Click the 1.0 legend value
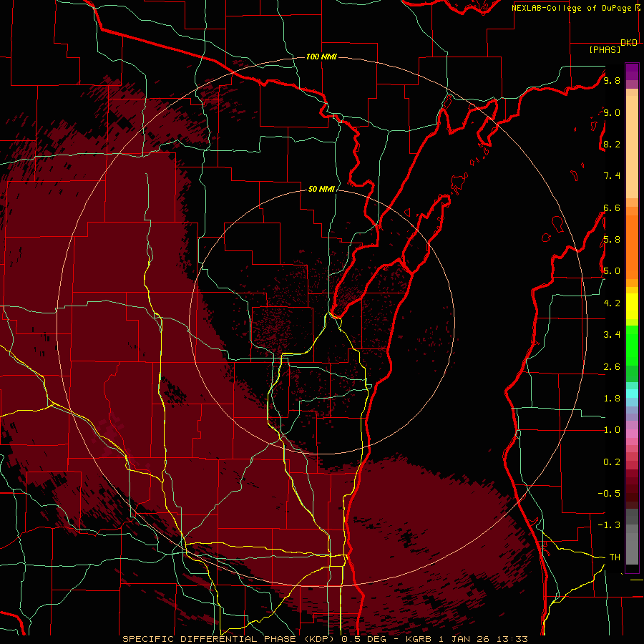 [612, 430]
